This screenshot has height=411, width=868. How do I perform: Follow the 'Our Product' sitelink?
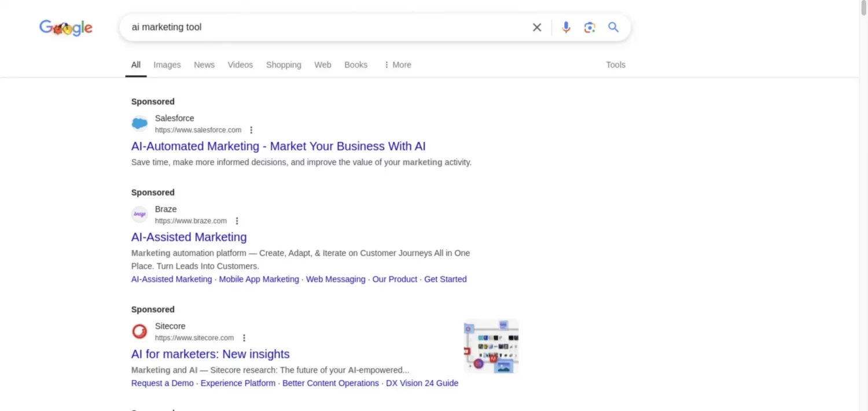[395, 279]
